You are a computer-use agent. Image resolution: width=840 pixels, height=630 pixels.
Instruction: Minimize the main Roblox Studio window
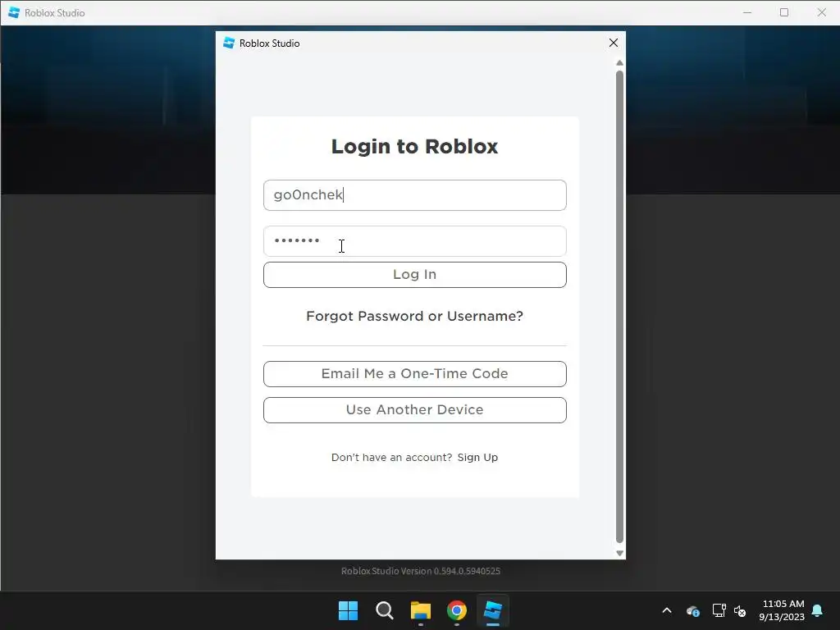point(747,12)
